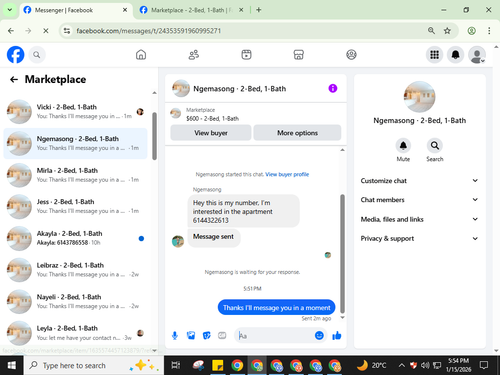Open the taskbar clock showing 5:54 PM

point(458,365)
